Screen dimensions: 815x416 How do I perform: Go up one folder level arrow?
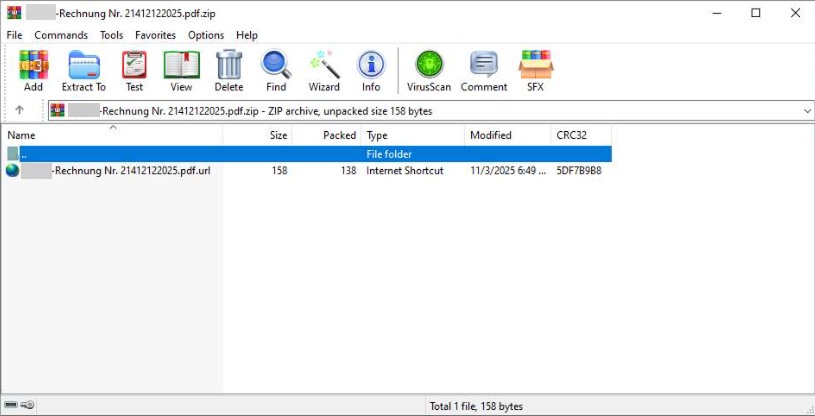19,111
